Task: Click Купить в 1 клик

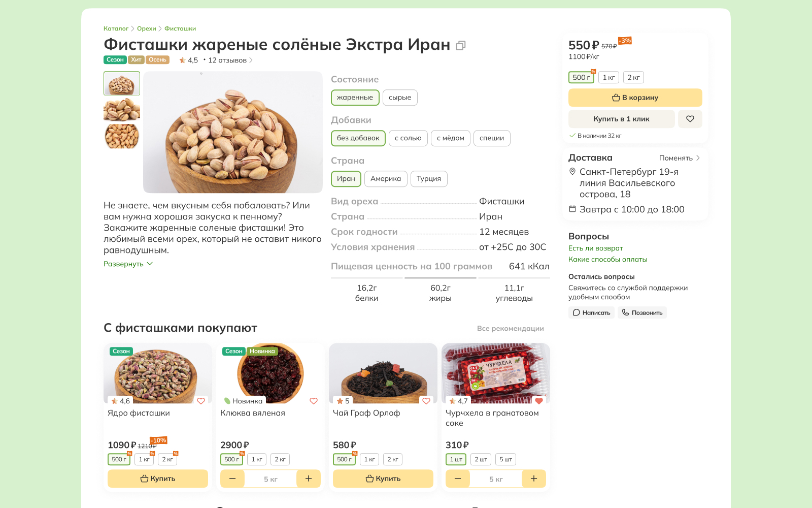Action: (622, 118)
